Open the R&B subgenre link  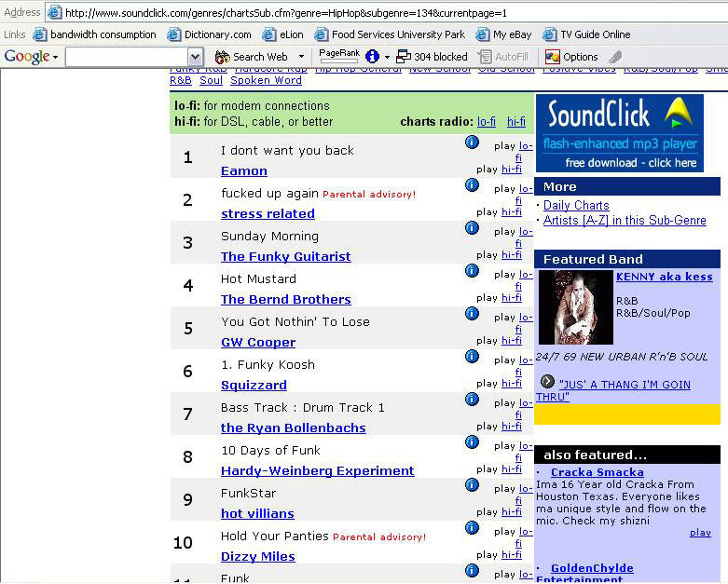[x=181, y=80]
